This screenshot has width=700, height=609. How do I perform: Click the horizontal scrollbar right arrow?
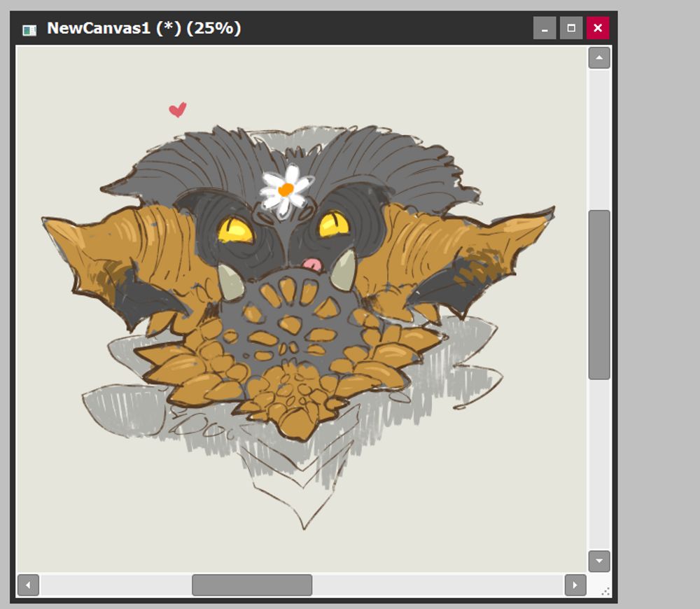(575, 585)
